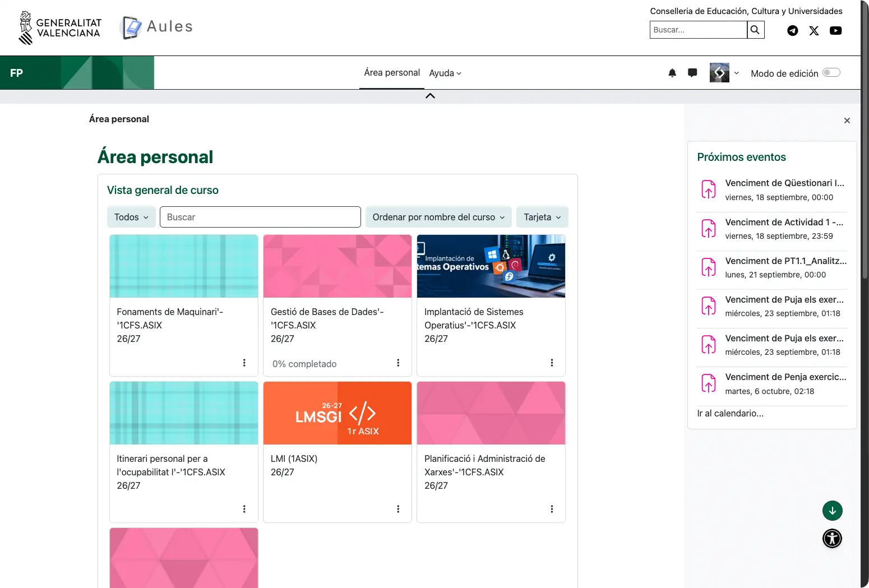The height and width of the screenshot is (588, 869).
Task: Click Ir al calendario link
Action: click(x=730, y=413)
